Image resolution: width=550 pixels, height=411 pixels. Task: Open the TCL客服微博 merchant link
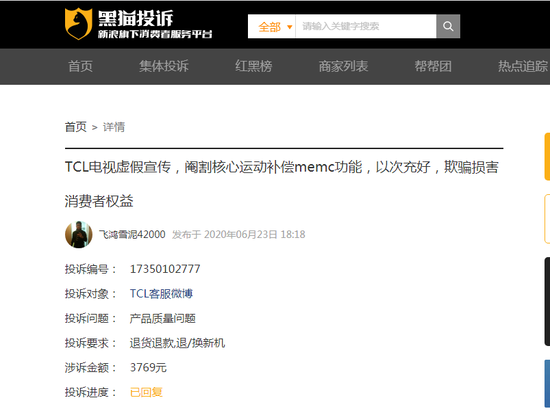tap(161, 294)
